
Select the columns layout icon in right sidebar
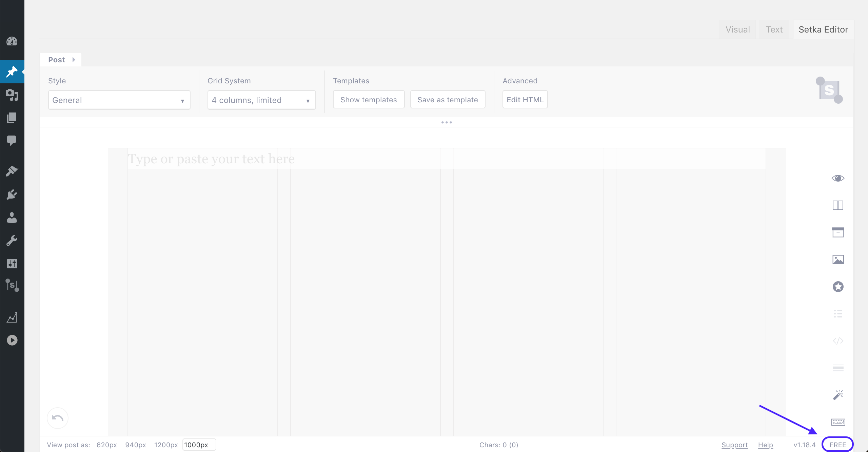(838, 205)
